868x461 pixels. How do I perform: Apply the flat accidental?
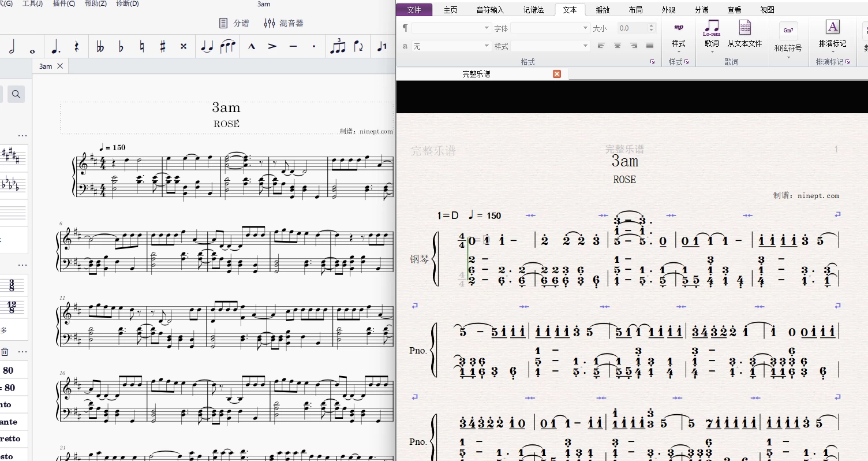(x=121, y=47)
